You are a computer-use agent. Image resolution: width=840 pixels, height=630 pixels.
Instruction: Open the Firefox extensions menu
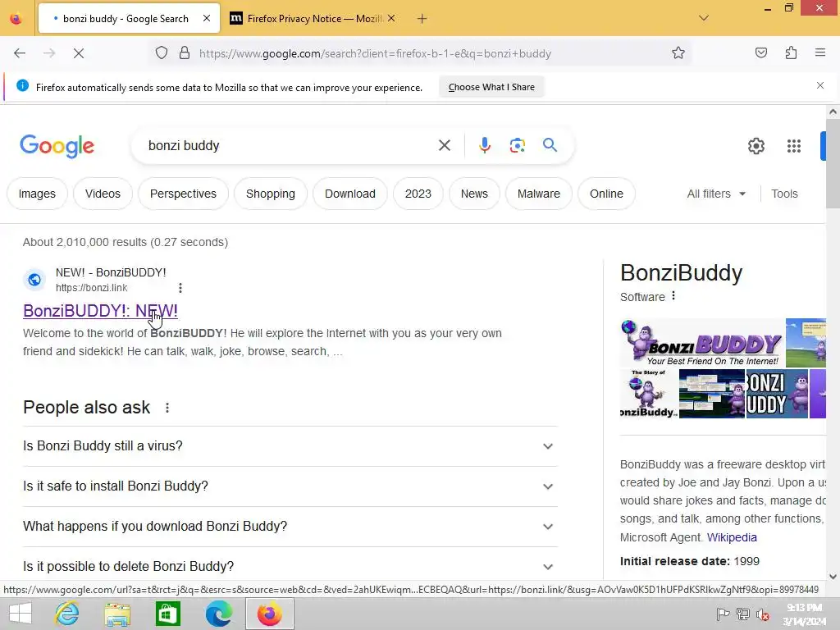[792, 53]
